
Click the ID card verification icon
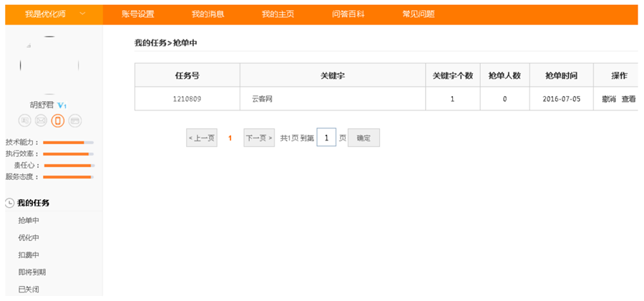pyautogui.click(x=25, y=120)
